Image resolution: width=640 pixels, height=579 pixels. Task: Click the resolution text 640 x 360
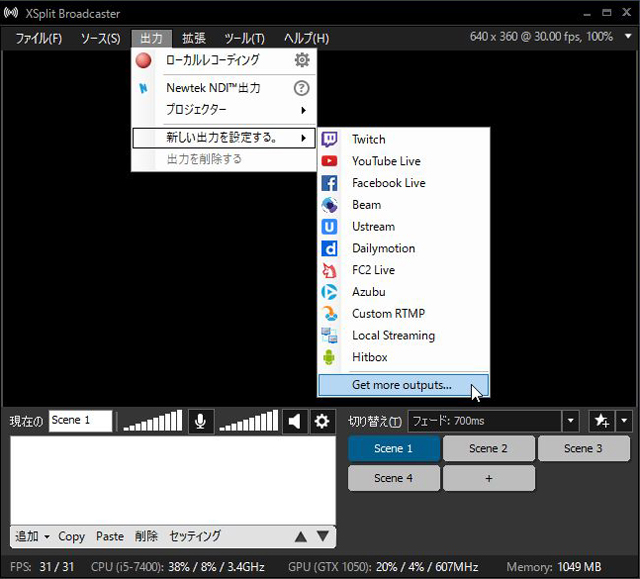pos(541,37)
